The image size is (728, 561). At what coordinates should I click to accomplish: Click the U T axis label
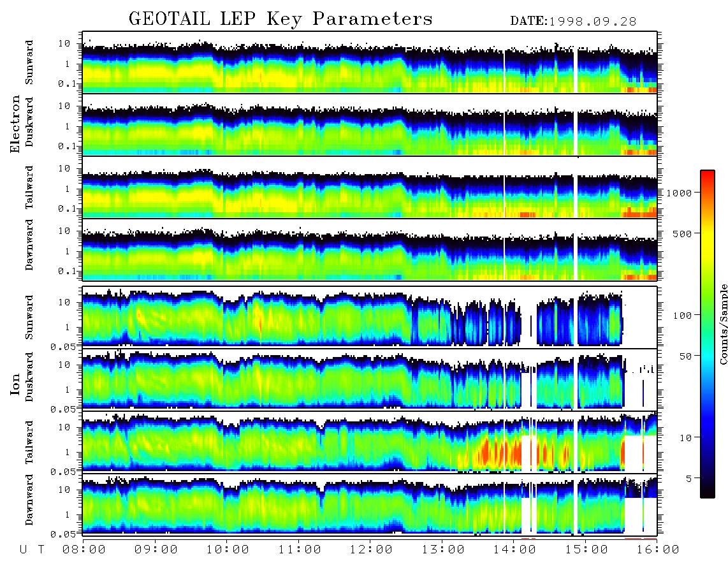pos(32,550)
